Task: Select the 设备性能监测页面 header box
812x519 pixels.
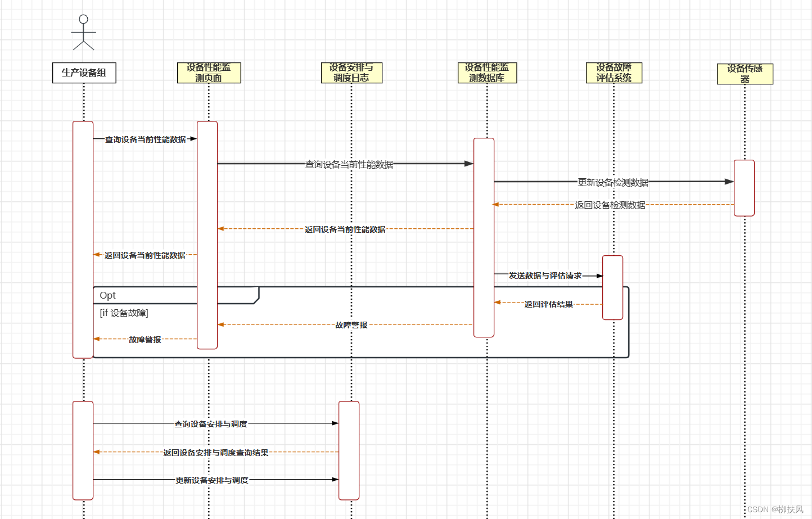Action: 209,73
